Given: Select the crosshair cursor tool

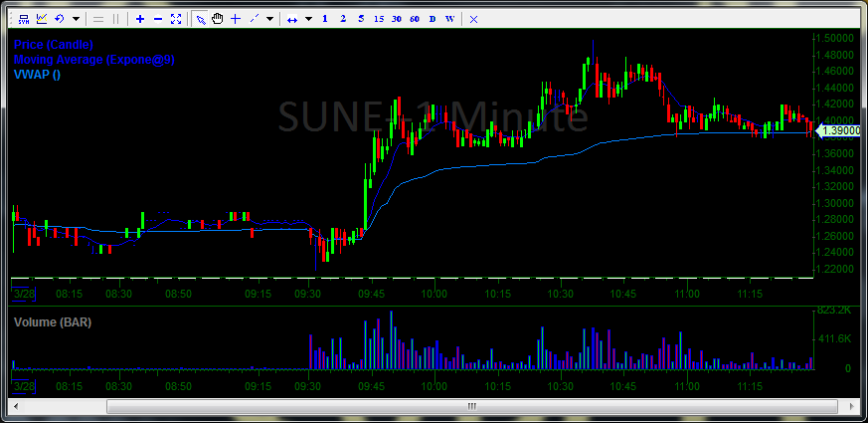Looking at the screenshot, I should pos(236,19).
